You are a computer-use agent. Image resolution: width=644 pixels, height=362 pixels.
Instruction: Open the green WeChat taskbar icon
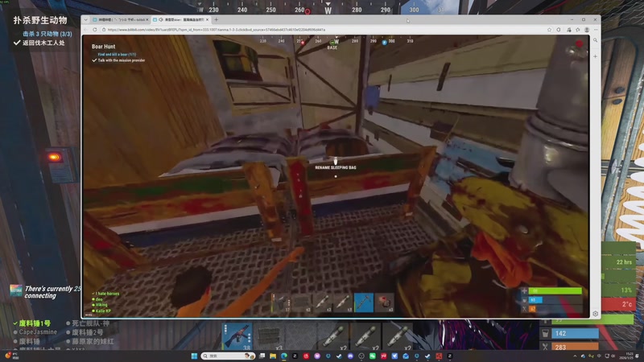click(373, 356)
